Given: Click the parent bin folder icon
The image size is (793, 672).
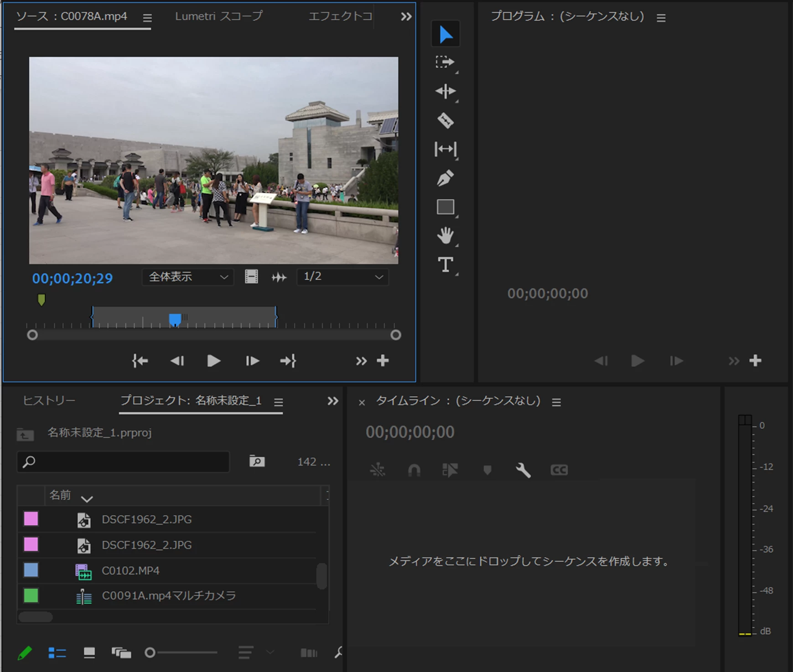Looking at the screenshot, I should (25, 434).
